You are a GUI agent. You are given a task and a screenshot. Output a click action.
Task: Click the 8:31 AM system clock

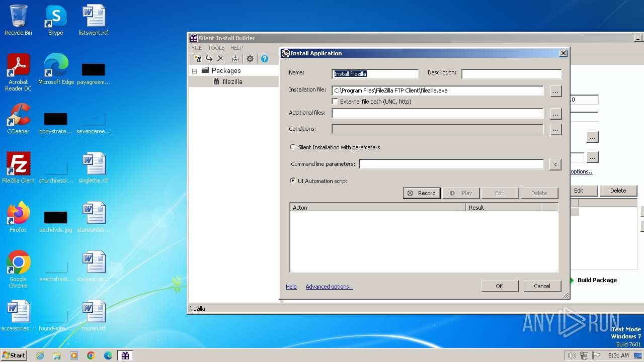pos(618,355)
